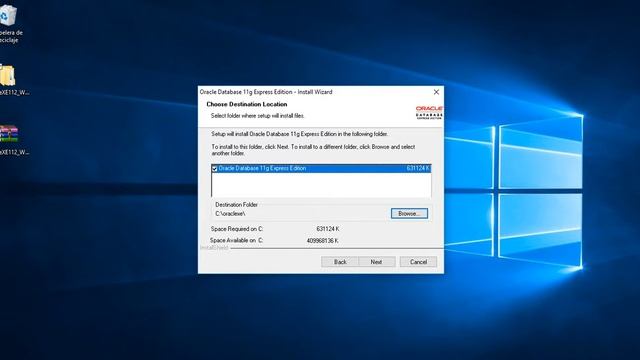Click the 409968136 K space available value

[322, 241]
